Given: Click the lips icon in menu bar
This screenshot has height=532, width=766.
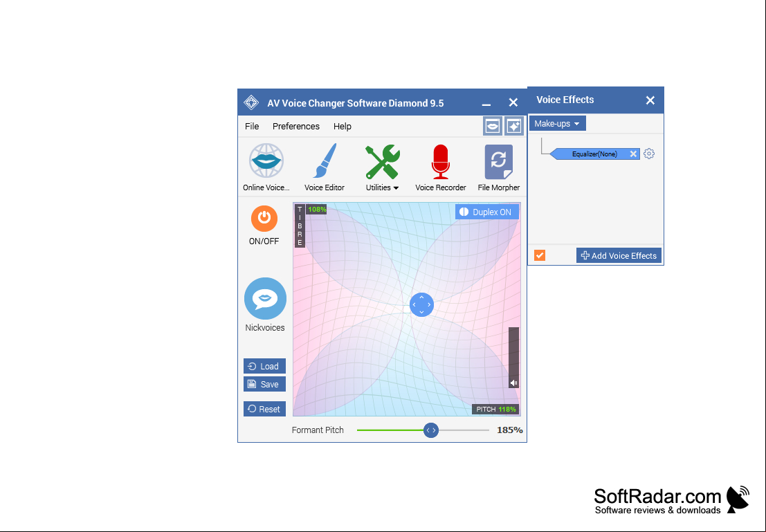Looking at the screenshot, I should coord(493,126).
